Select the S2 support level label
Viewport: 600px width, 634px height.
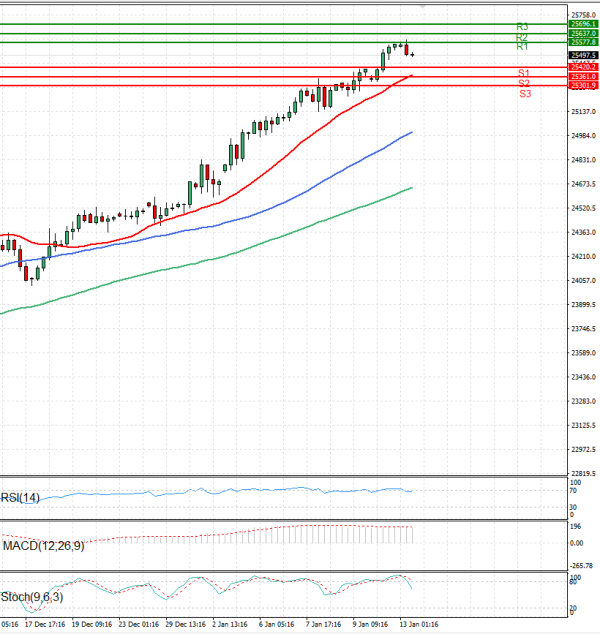(x=524, y=83)
